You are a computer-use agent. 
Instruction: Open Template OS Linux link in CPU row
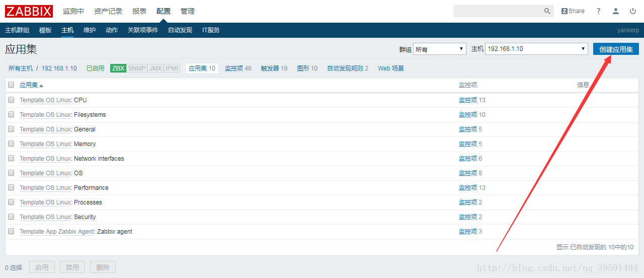(45, 100)
